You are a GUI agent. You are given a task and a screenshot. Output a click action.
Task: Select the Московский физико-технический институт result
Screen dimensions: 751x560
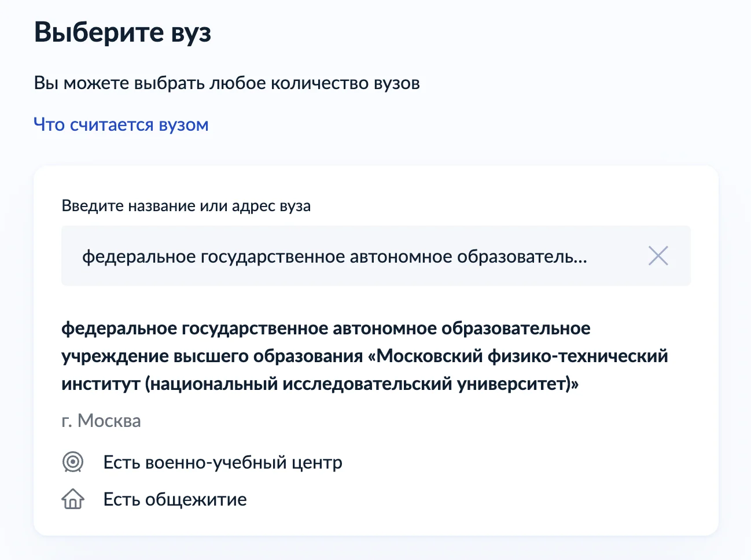tap(365, 356)
